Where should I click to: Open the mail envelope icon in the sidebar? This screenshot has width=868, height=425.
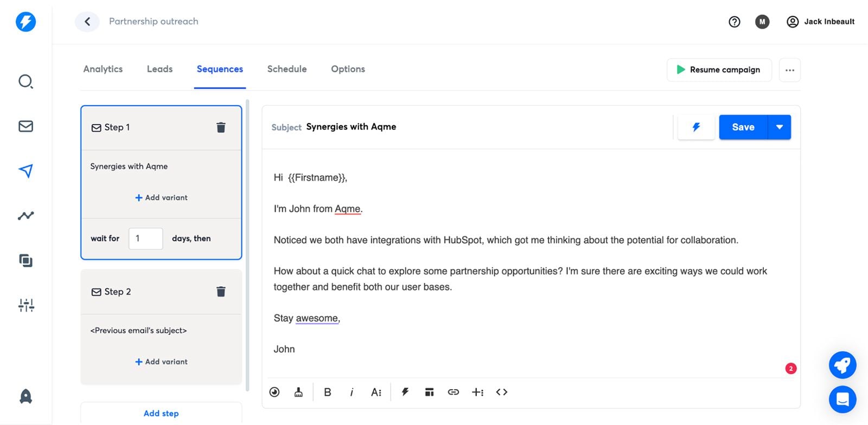[25, 126]
